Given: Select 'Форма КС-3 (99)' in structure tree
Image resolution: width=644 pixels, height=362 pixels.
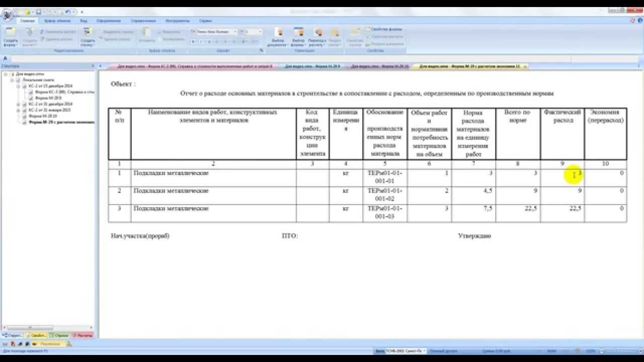Looking at the screenshot, I should (x=64, y=92).
